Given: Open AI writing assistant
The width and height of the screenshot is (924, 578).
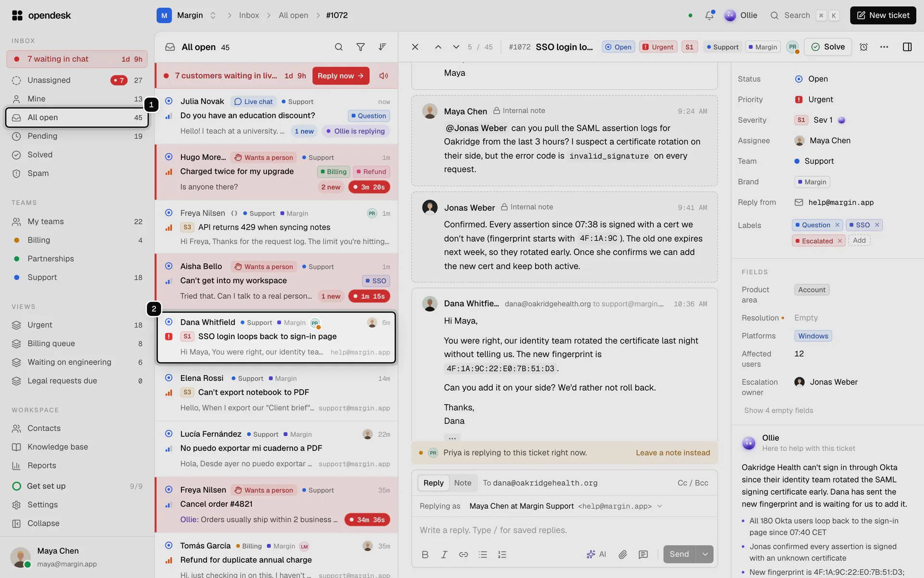Looking at the screenshot, I should (x=596, y=555).
